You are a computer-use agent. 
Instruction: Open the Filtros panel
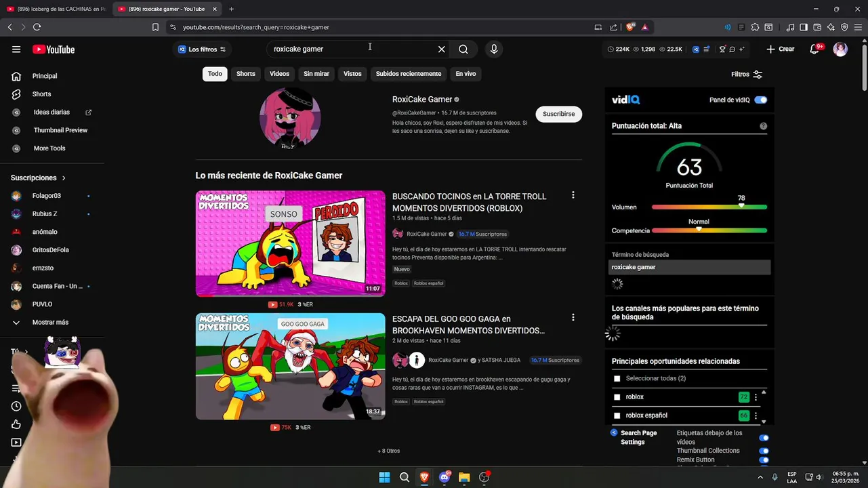tap(747, 75)
